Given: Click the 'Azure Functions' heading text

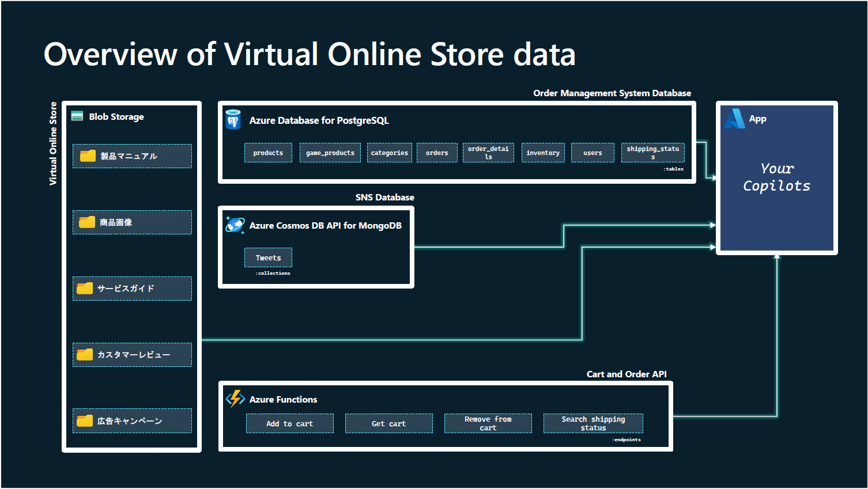Looking at the screenshot, I should (x=283, y=399).
